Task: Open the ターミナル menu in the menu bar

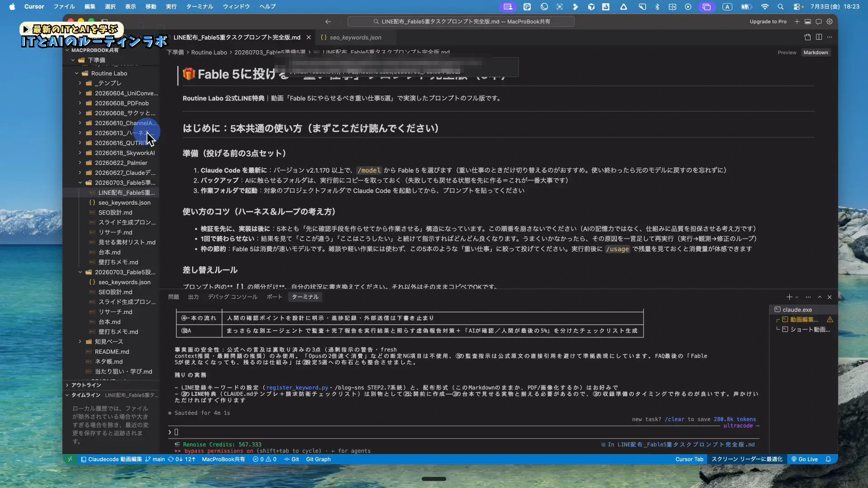Action: pyautogui.click(x=199, y=7)
